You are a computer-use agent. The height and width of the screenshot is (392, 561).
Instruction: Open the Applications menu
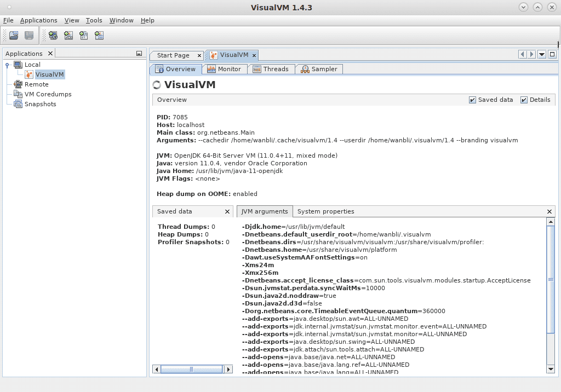point(39,20)
